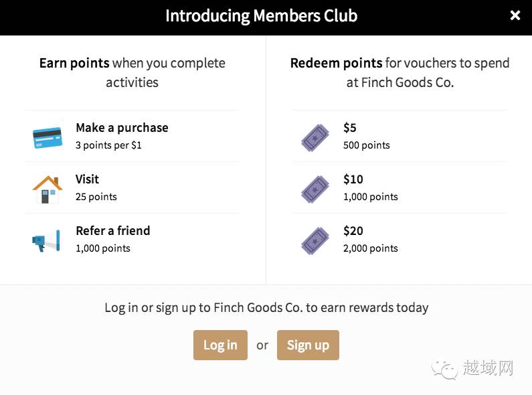This screenshot has width=532, height=395.
Task: Click the credit card purchase icon
Action: [x=47, y=137]
